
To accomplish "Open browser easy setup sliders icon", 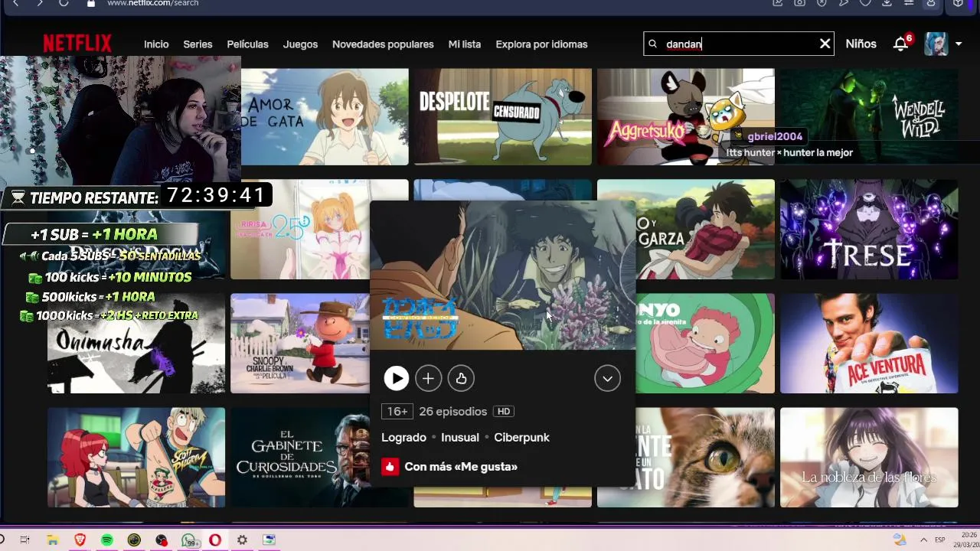I will (909, 3).
